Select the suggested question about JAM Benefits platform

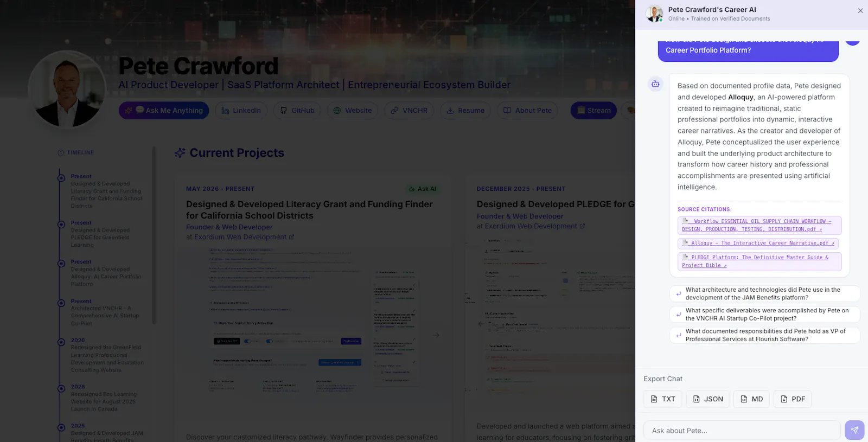coord(765,293)
